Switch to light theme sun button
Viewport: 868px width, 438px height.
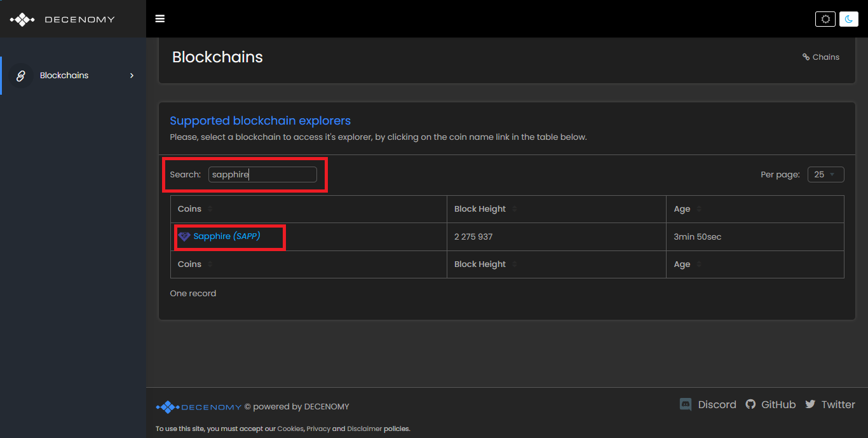point(825,19)
